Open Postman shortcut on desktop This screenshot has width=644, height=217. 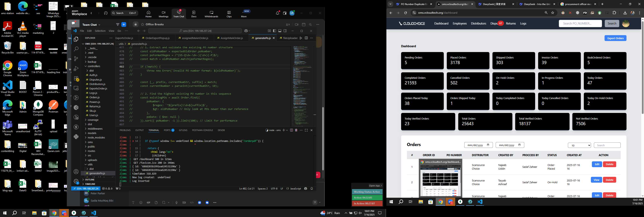tap(53, 106)
